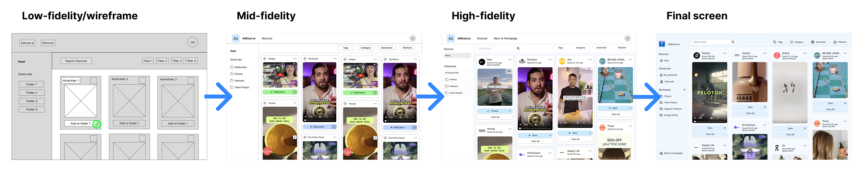868x175 pixels.
Task: Open Platform filter in final screen
Action: pyautogui.click(x=840, y=42)
